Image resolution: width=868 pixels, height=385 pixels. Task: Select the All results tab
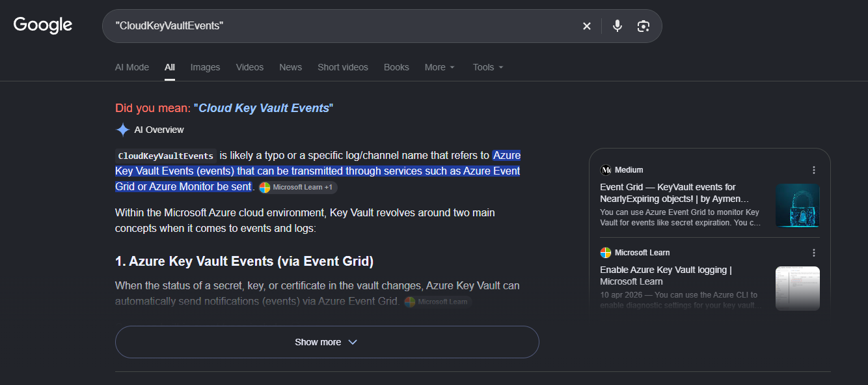(x=170, y=67)
